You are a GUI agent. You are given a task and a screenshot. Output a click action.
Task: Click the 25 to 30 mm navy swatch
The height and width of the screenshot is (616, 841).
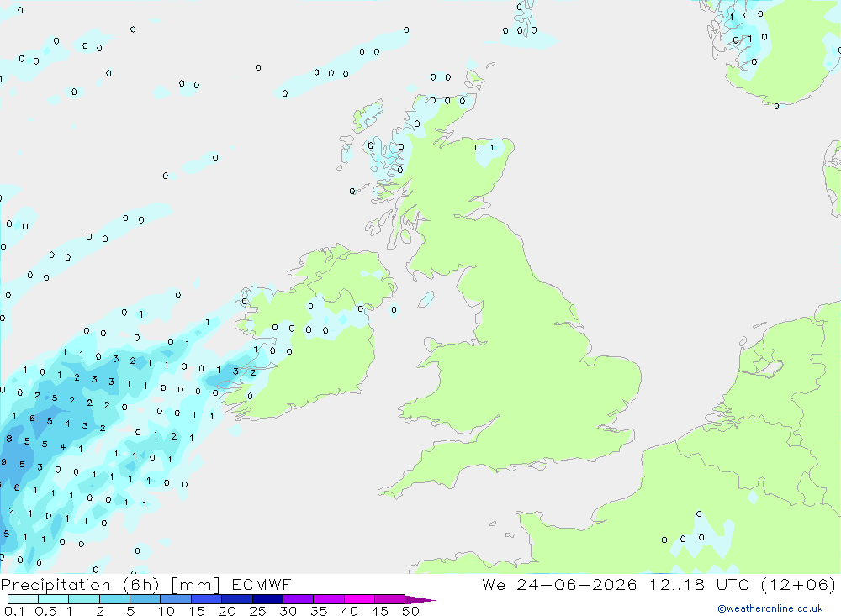pos(267,599)
